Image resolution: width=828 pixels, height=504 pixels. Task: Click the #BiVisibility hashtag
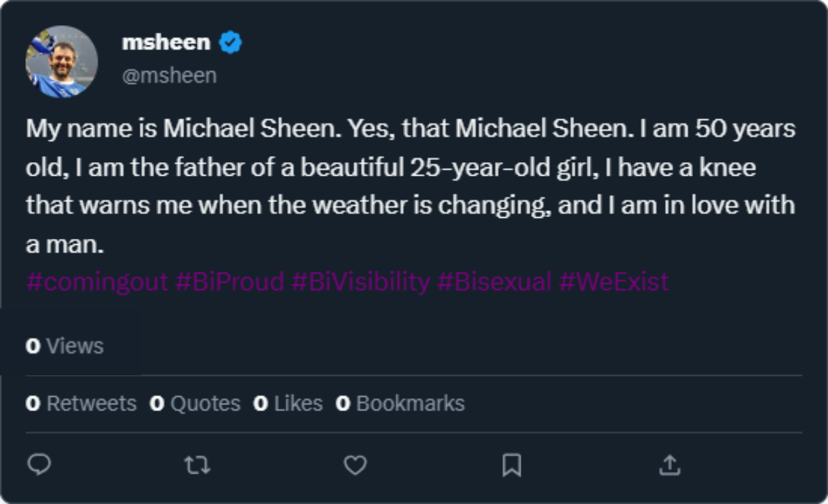pyautogui.click(x=360, y=282)
